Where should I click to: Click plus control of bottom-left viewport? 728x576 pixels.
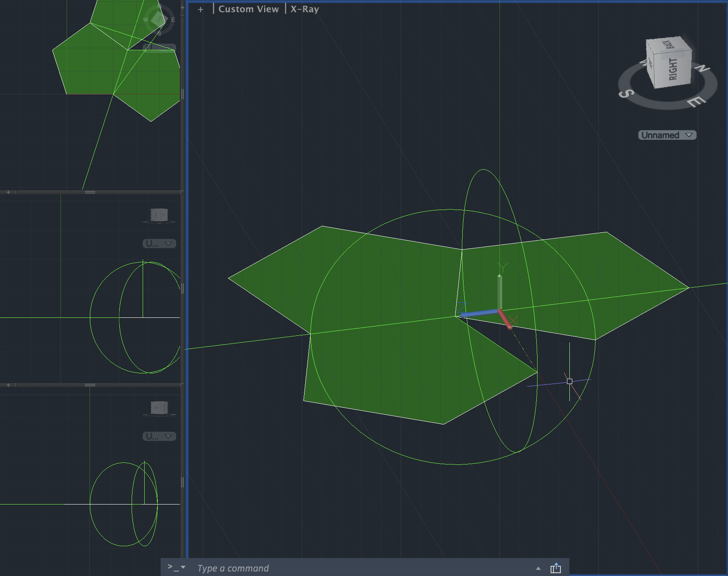pos(8,385)
